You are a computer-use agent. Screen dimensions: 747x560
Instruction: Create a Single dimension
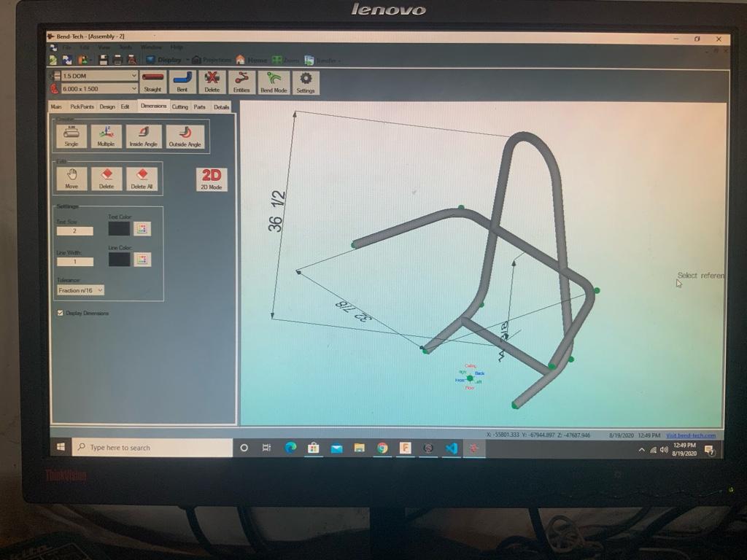(x=71, y=136)
